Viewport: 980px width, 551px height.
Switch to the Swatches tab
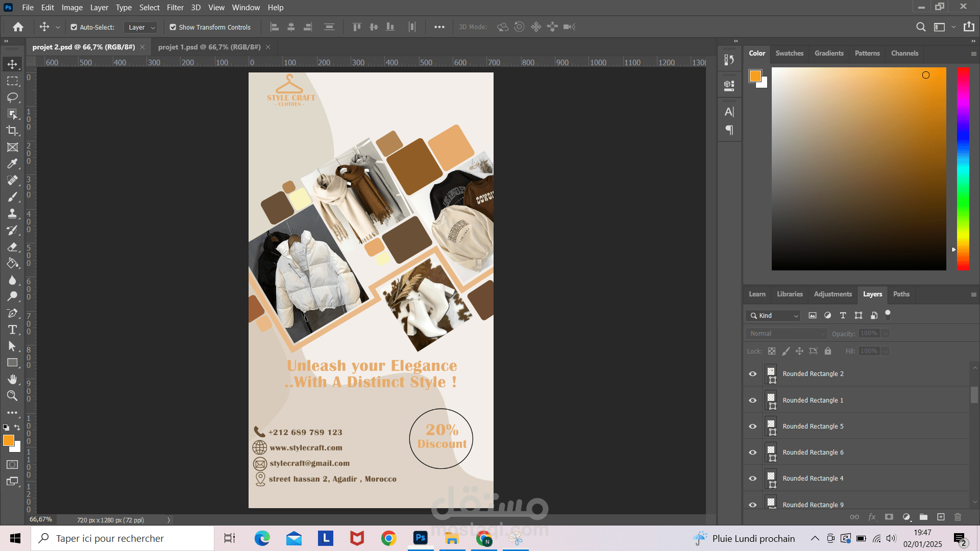(789, 53)
